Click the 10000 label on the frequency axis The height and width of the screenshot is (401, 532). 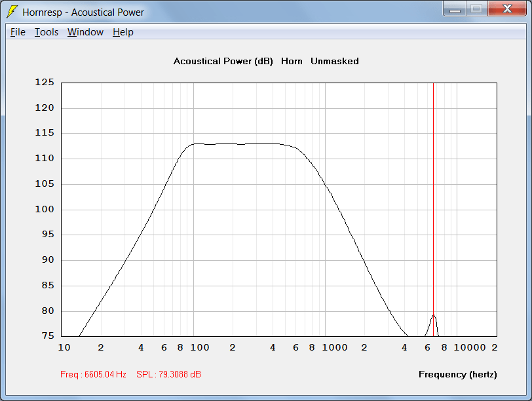(470, 347)
